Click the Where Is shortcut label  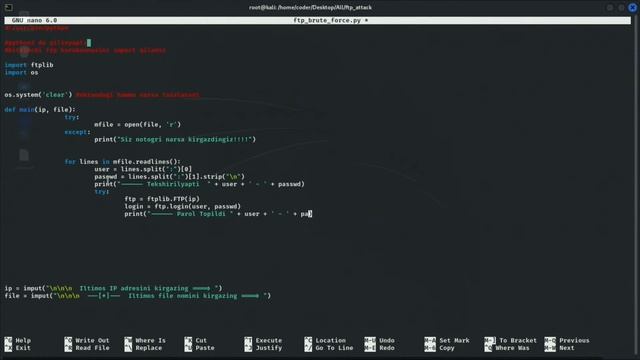(151, 340)
